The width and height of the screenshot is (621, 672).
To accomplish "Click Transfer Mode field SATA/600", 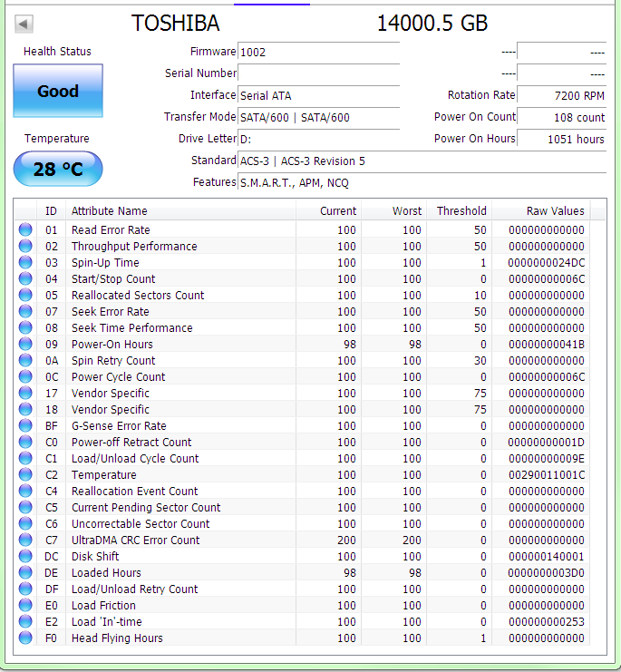I will tap(318, 117).
